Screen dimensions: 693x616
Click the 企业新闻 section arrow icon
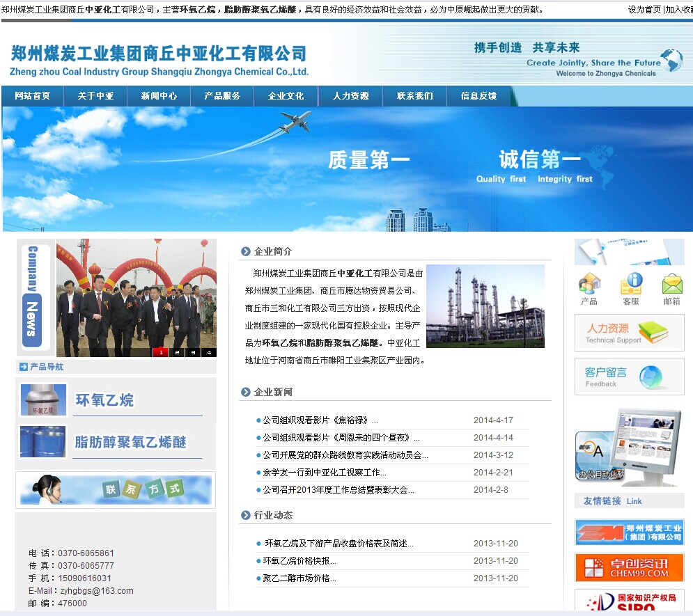(x=246, y=392)
